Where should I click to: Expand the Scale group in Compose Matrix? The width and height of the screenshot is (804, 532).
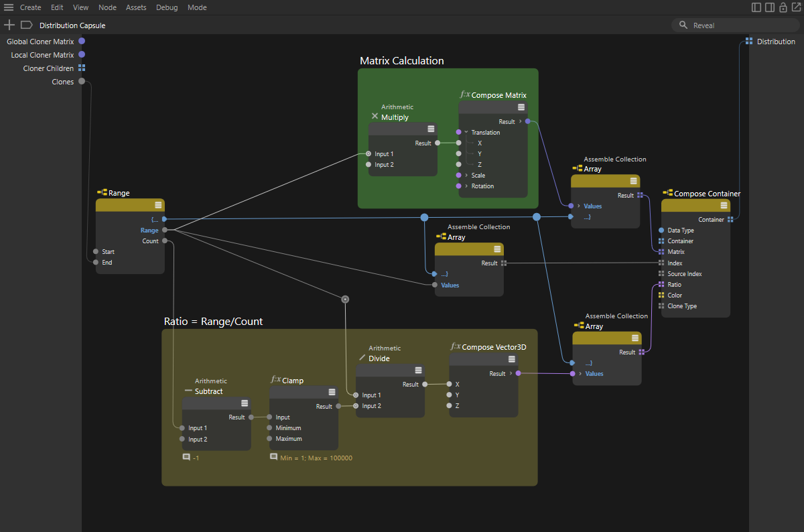pos(466,176)
